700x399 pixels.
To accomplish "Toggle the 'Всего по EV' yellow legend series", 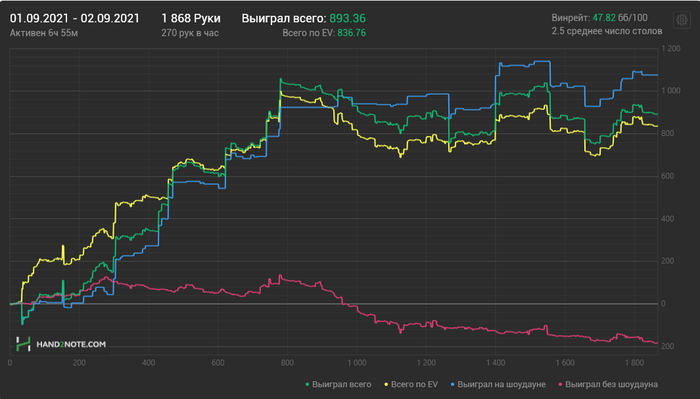I will tap(411, 384).
